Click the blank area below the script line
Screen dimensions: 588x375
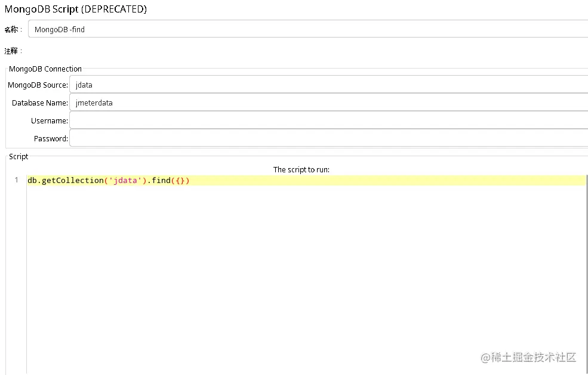(x=239, y=268)
